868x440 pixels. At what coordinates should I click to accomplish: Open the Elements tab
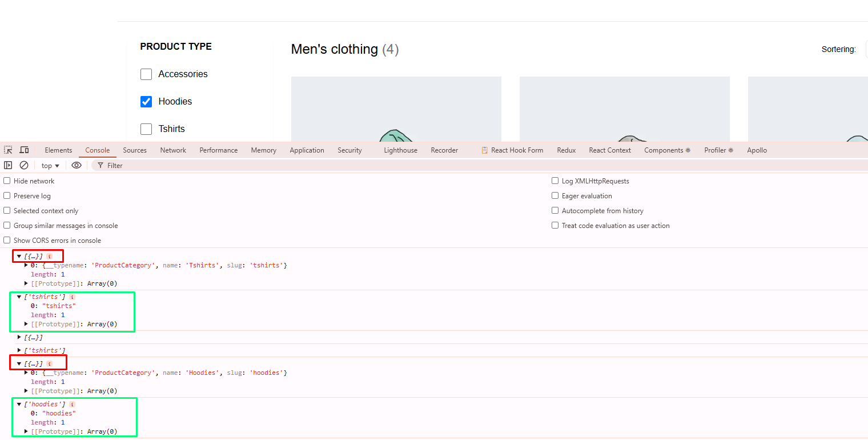pyautogui.click(x=58, y=150)
